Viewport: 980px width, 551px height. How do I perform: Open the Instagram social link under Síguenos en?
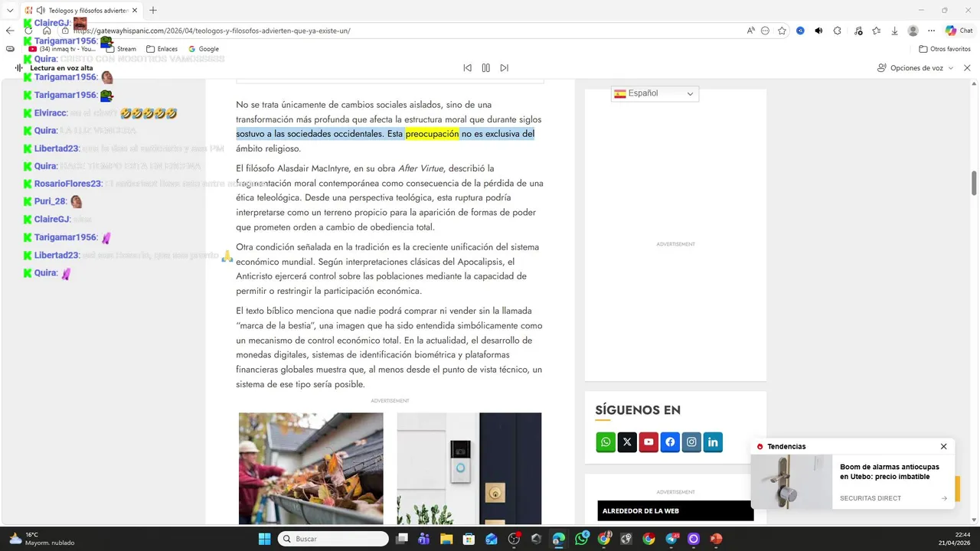click(691, 442)
